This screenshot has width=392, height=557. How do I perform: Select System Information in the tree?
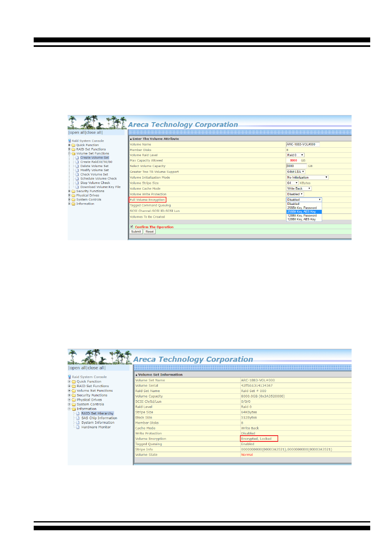click(x=98, y=422)
